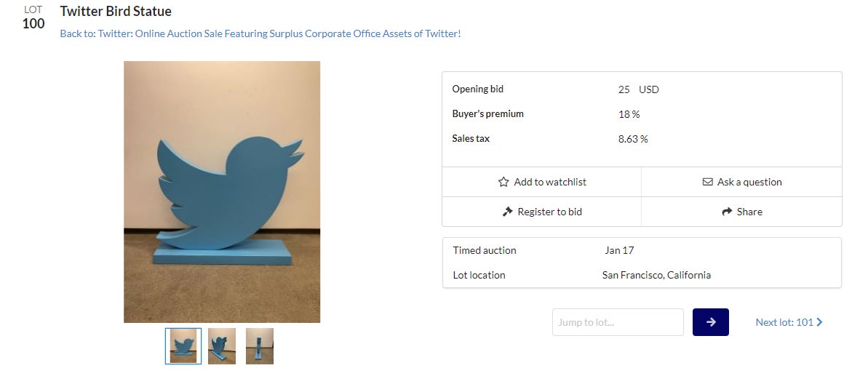Click the envelope icon to ask a question
868x392 pixels.
pos(707,182)
